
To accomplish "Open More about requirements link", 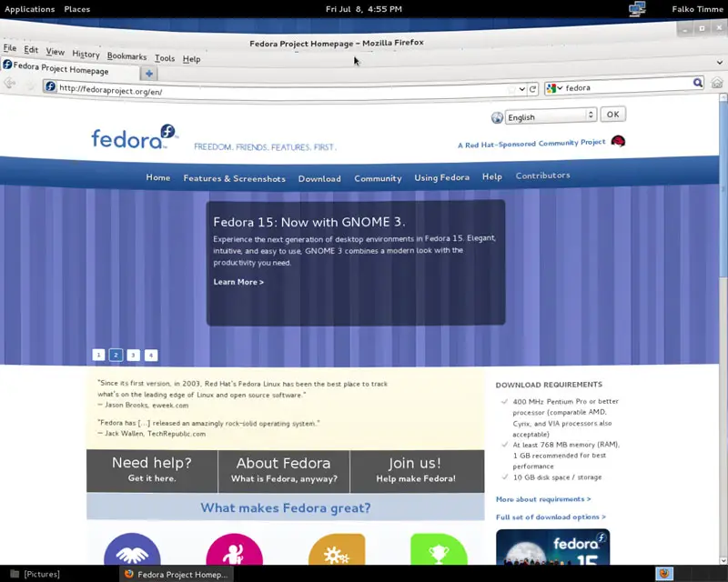I will (x=543, y=499).
